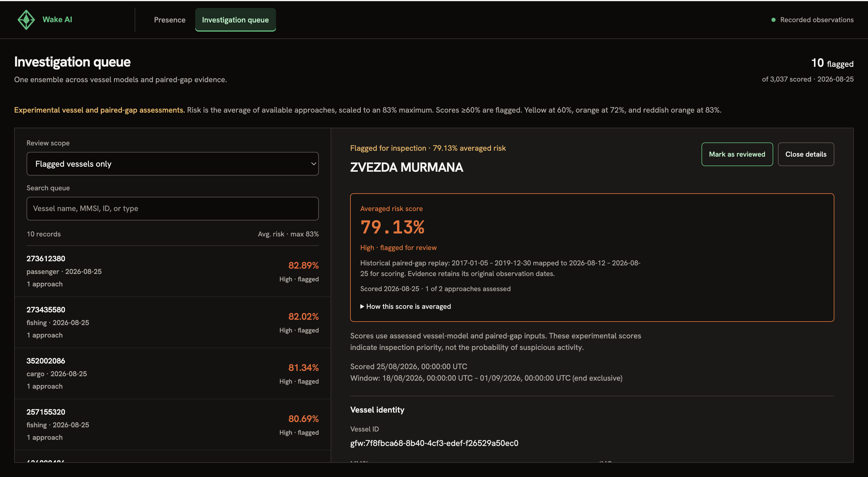Open the Presence tab
The height and width of the screenshot is (477, 868).
pos(169,20)
